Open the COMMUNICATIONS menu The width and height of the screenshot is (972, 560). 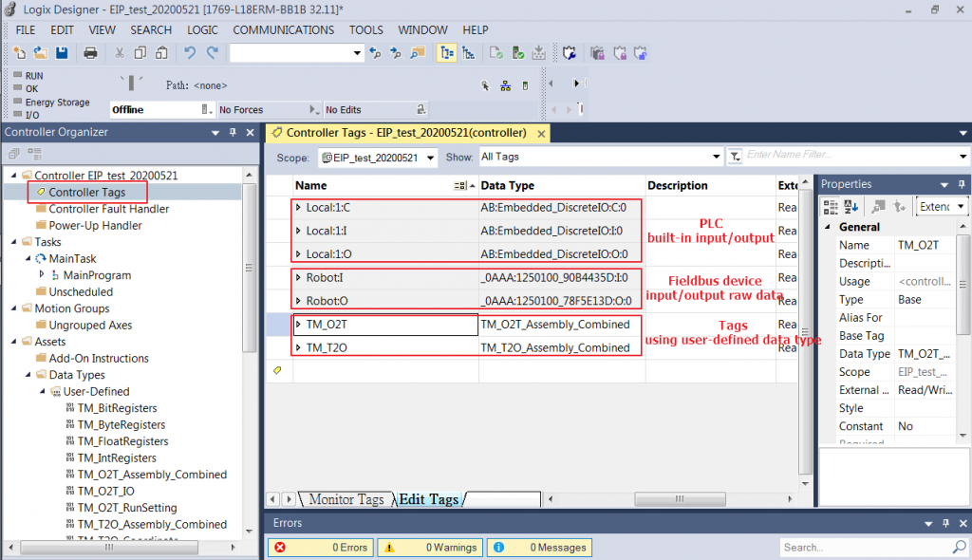284,30
